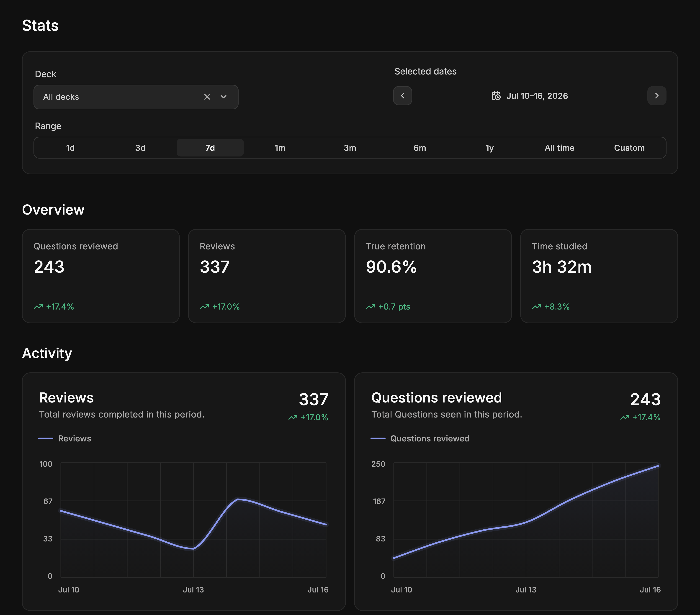Screen dimensions: 700x615
Task: Select the 6m range
Action: pos(420,148)
